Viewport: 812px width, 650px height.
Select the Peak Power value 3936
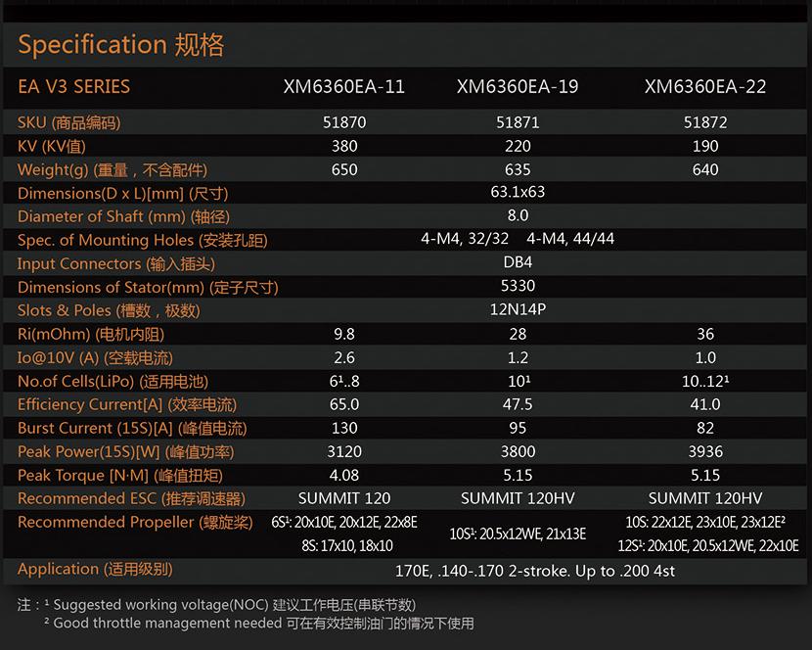tap(705, 451)
